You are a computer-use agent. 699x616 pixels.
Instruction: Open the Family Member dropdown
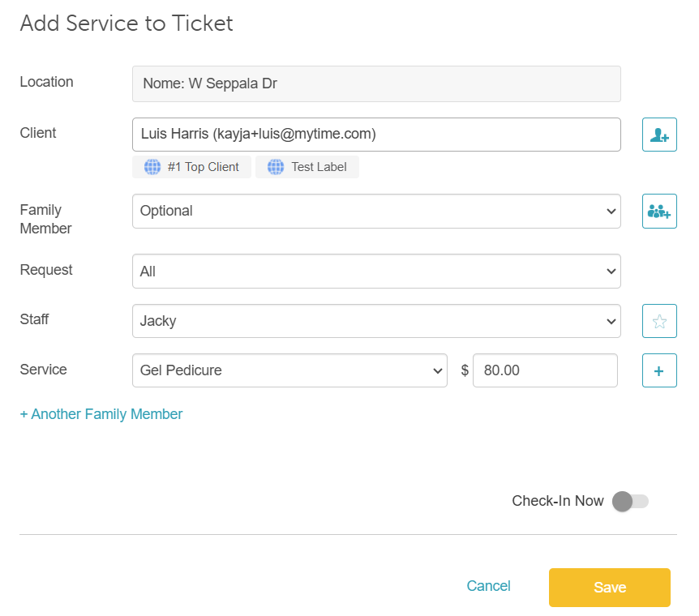tap(376, 211)
